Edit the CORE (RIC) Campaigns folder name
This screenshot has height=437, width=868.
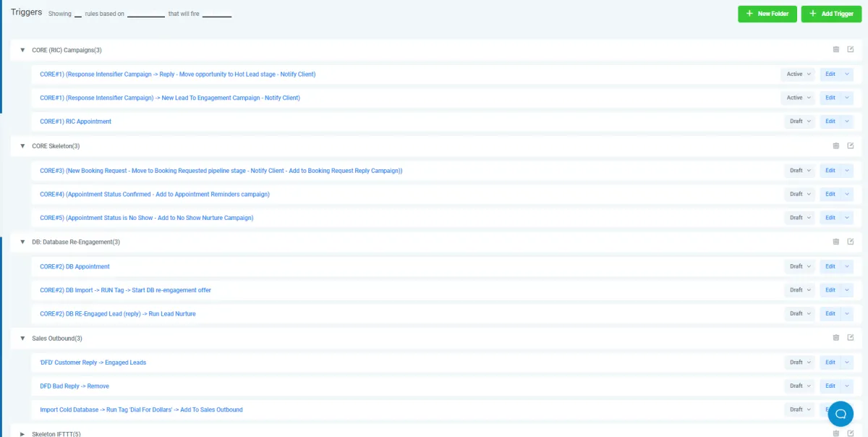point(851,50)
